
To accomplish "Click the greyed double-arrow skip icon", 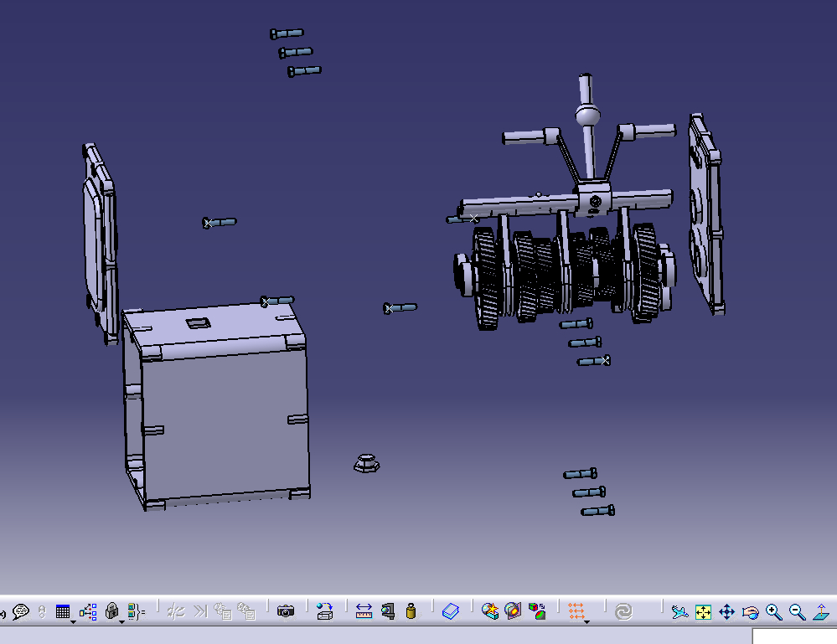I will 200,611.
